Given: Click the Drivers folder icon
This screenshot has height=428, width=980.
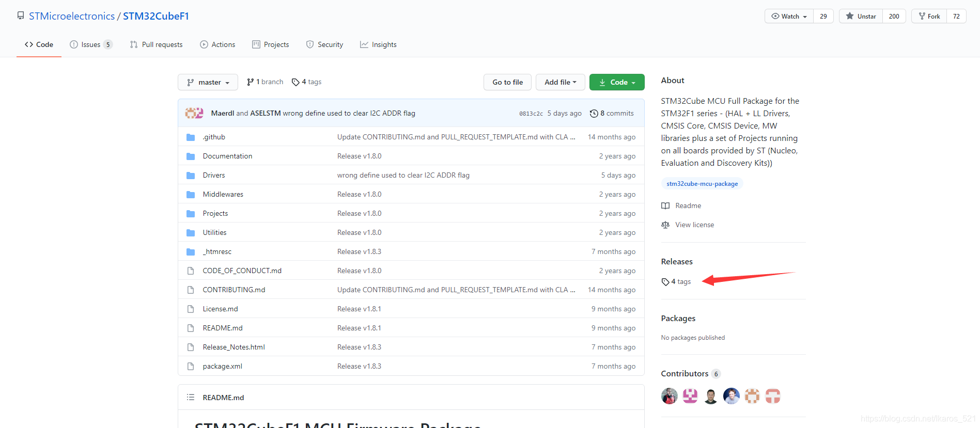Looking at the screenshot, I should 191,176.
